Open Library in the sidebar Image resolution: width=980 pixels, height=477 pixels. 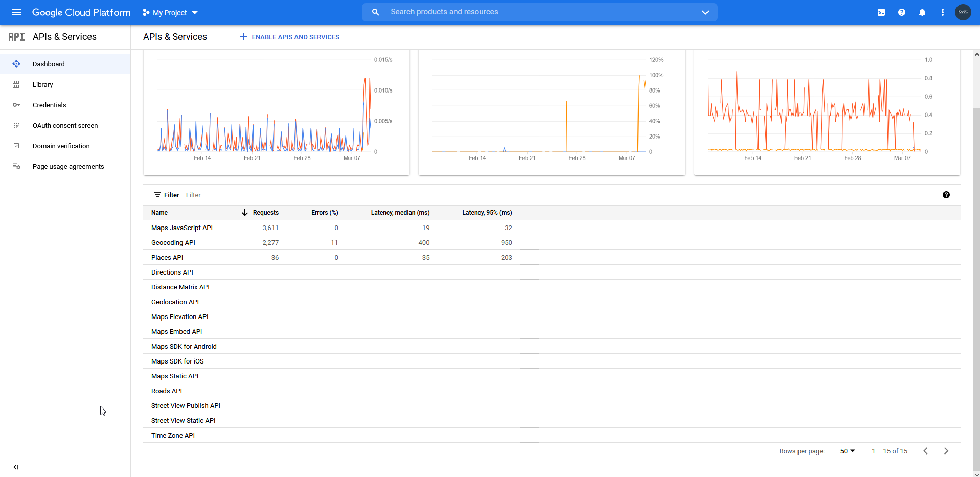pos(65,84)
